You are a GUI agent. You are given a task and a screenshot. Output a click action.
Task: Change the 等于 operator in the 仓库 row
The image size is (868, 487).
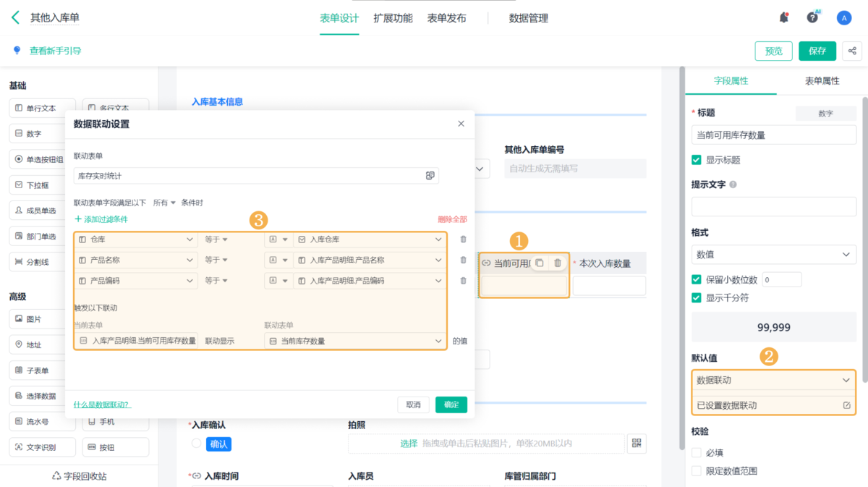click(216, 240)
